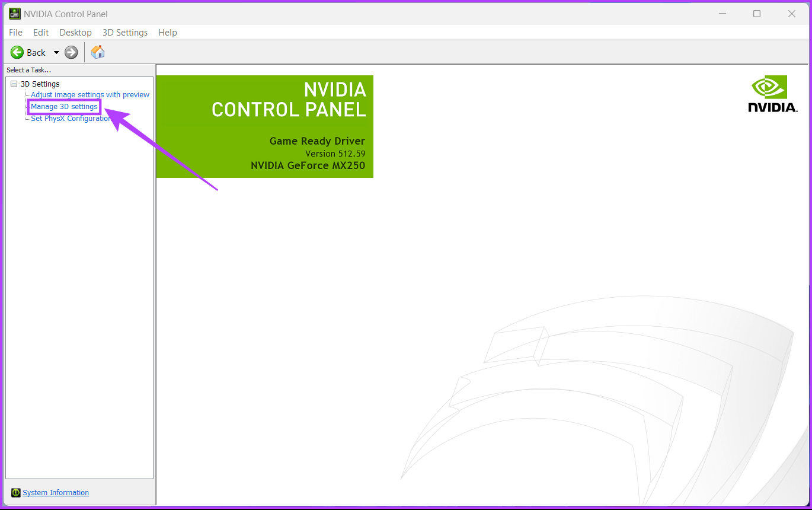Viewport: 812px width, 510px height.
Task: Close the NVIDIA Control Panel window
Action: pos(792,14)
